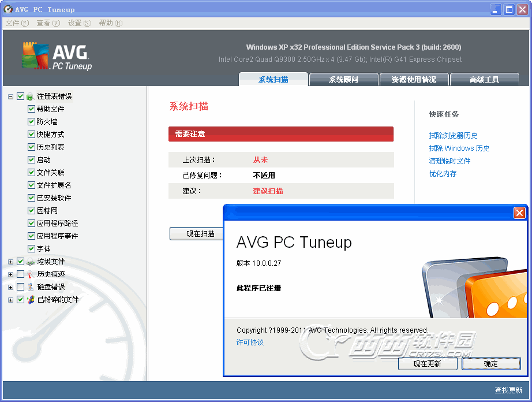Click the shredded files (已粉碎的文件) tree icon

(x=31, y=299)
